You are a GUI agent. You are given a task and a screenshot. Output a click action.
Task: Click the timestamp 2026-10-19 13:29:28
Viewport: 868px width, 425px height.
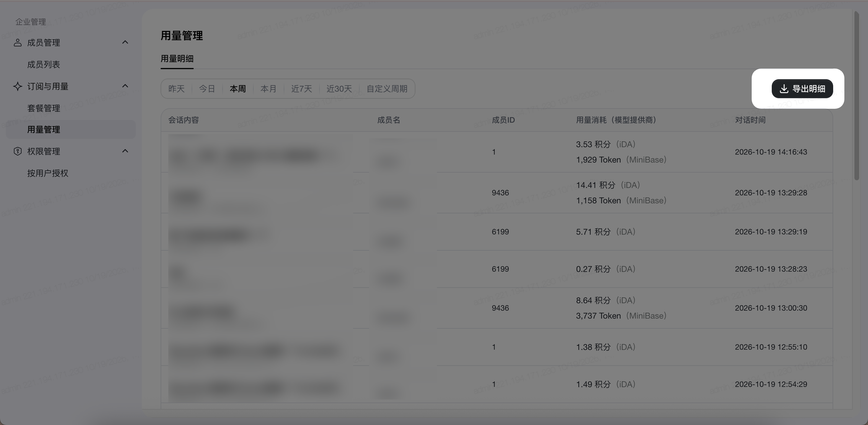[x=771, y=193]
